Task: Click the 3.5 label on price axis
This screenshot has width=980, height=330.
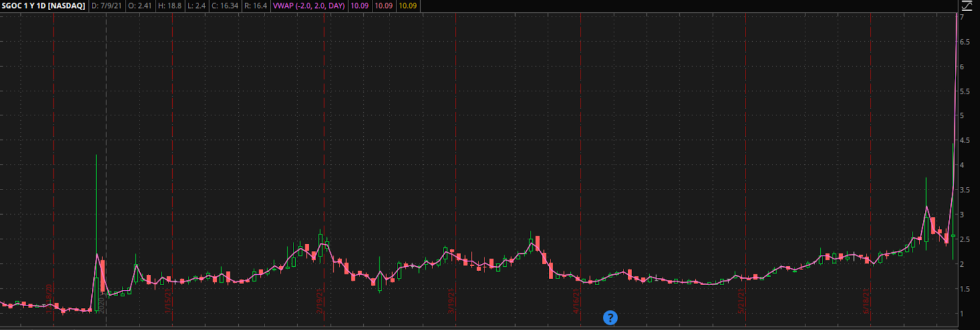Action: pos(965,190)
